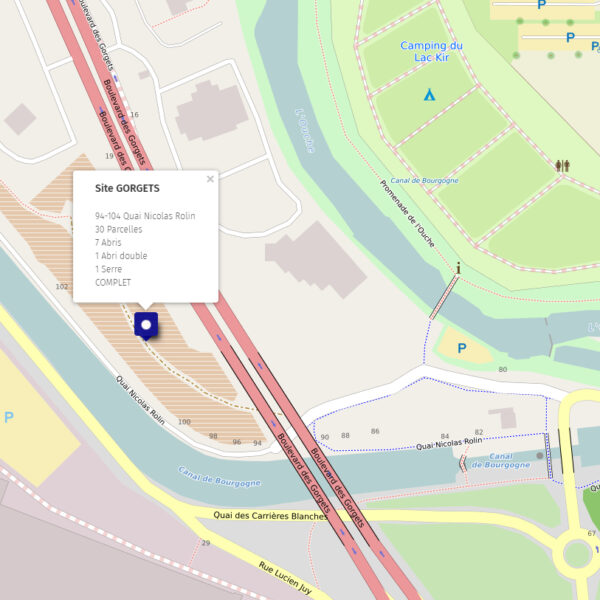This screenshot has width=600, height=600.
Task: Click the house number 102 label
Action: coord(62,286)
